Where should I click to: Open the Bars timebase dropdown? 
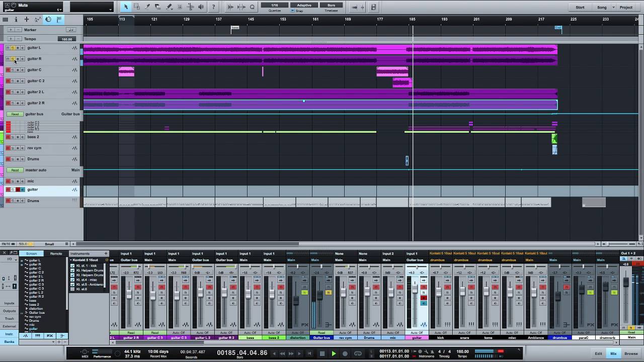[x=331, y=5]
